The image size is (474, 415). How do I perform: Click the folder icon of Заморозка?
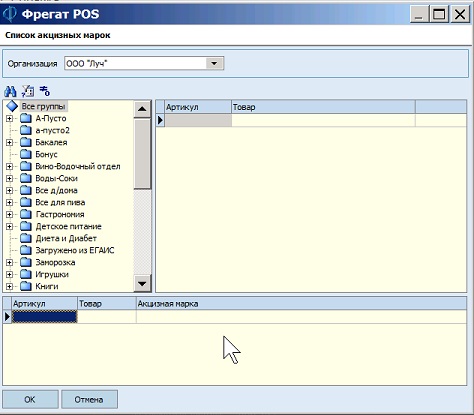pos(26,262)
